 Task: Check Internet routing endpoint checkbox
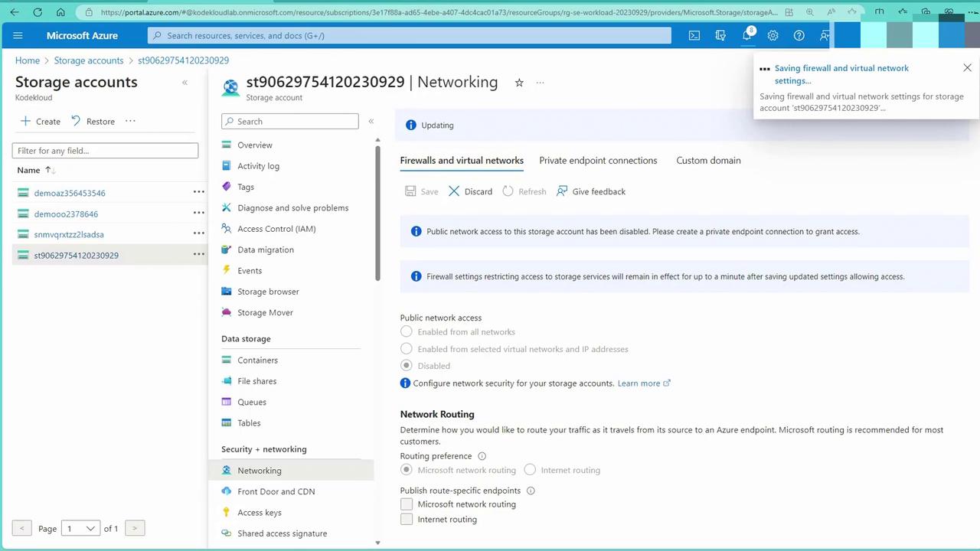407,520
